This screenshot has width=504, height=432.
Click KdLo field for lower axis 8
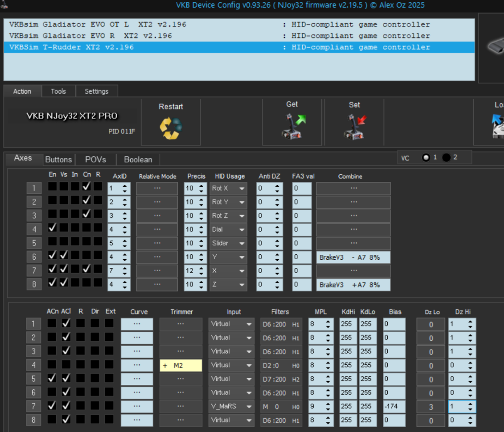tap(368, 420)
